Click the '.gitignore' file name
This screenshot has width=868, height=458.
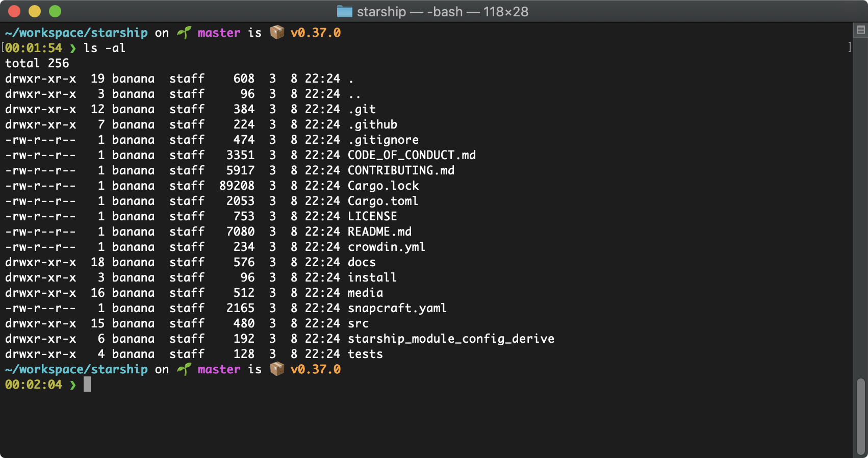384,140
